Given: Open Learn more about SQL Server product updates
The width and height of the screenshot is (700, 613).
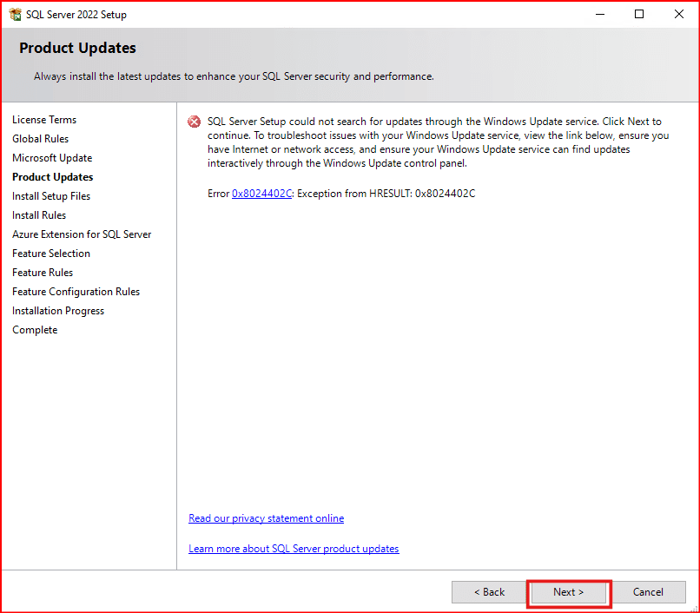Looking at the screenshot, I should pos(294,549).
